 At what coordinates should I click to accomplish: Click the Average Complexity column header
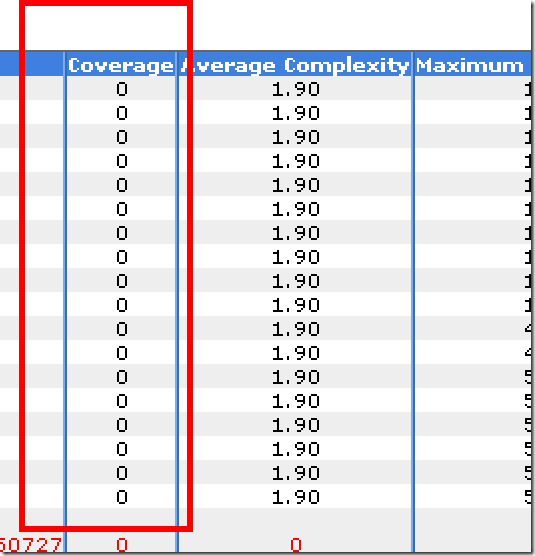[x=295, y=65]
